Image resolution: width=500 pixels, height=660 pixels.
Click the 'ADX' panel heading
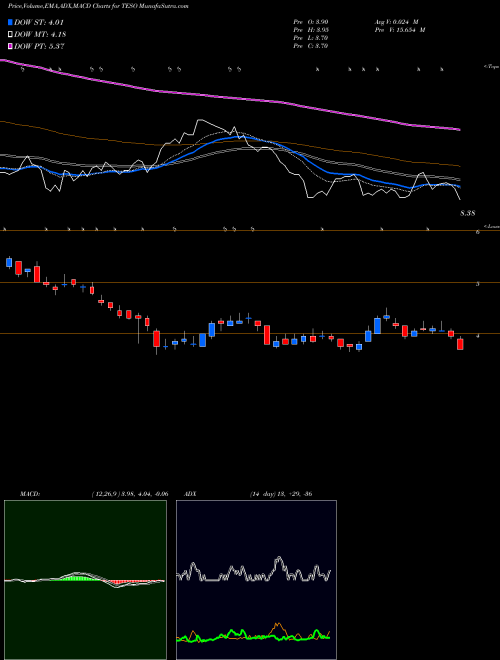pos(190,494)
